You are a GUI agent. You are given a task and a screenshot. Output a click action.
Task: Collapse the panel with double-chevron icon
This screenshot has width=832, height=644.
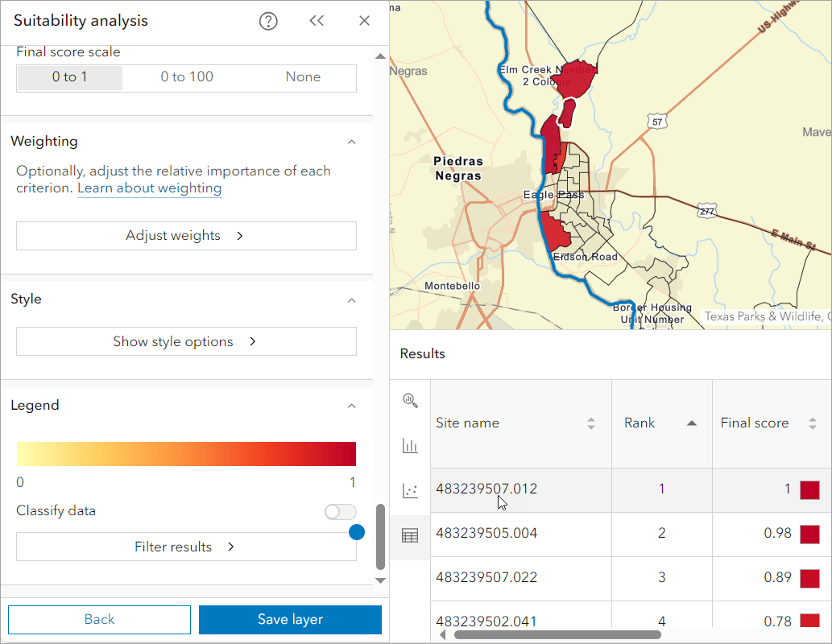[317, 22]
